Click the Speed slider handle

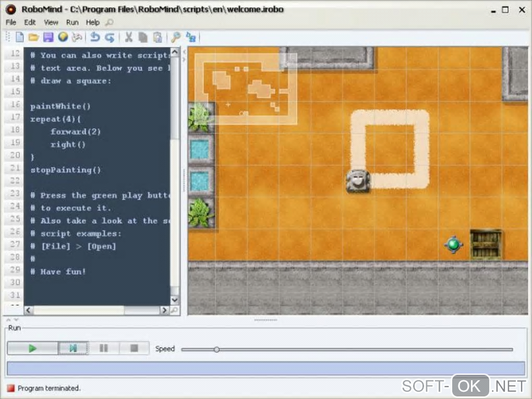pos(216,349)
